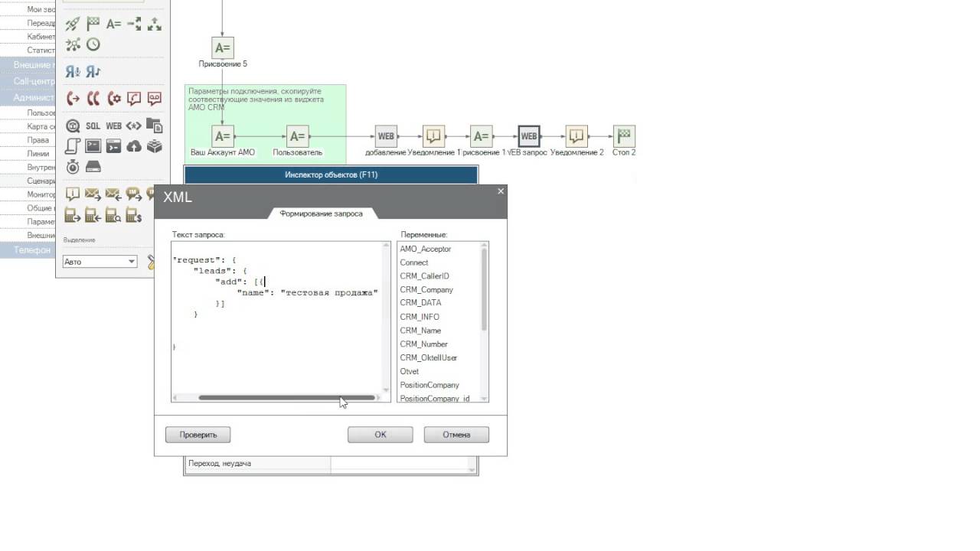The image size is (980, 551).
Task: Pick the <*> XML tag component
Action: tap(134, 126)
